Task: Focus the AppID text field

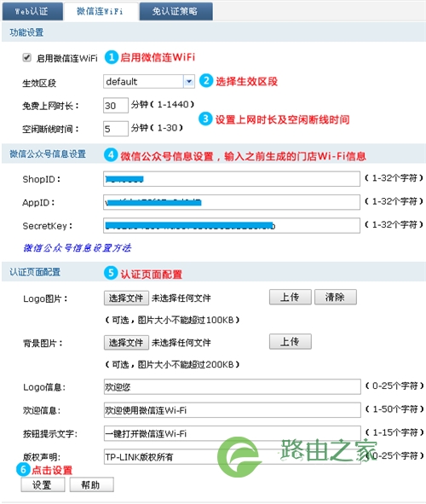Action: pos(232,202)
